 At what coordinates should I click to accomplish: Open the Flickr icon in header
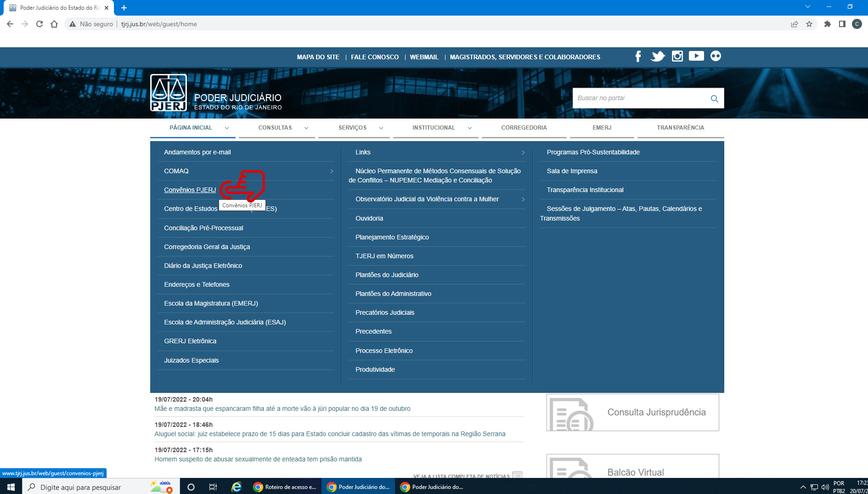(716, 56)
